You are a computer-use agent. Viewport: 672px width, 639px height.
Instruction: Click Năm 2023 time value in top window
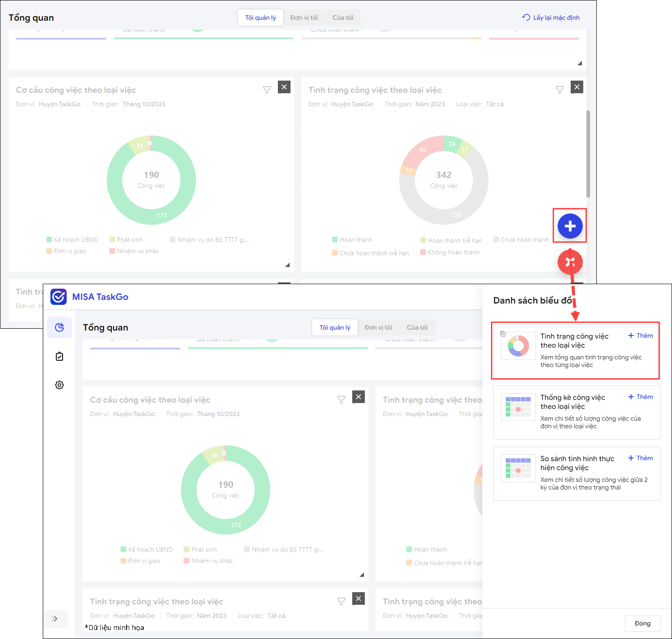[430, 104]
